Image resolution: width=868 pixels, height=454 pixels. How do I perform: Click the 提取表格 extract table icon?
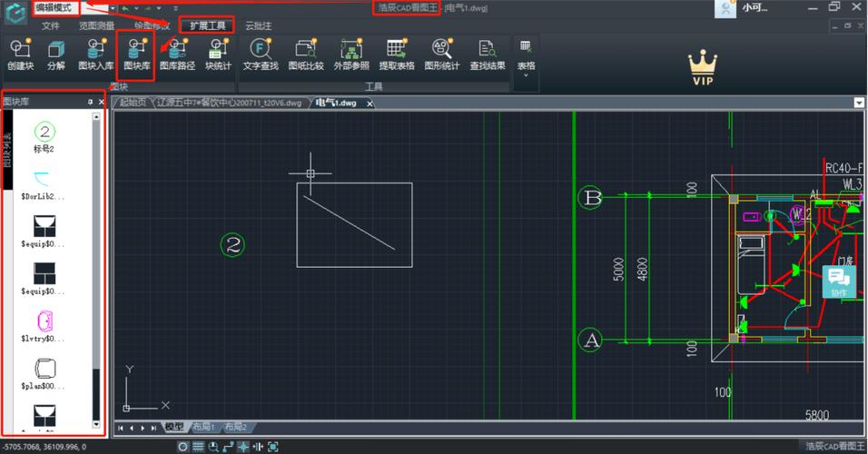point(397,53)
